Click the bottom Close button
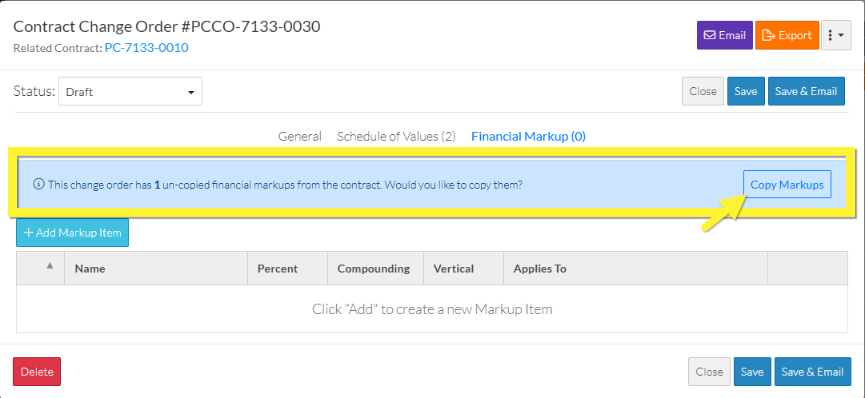The width and height of the screenshot is (865, 398). point(709,372)
